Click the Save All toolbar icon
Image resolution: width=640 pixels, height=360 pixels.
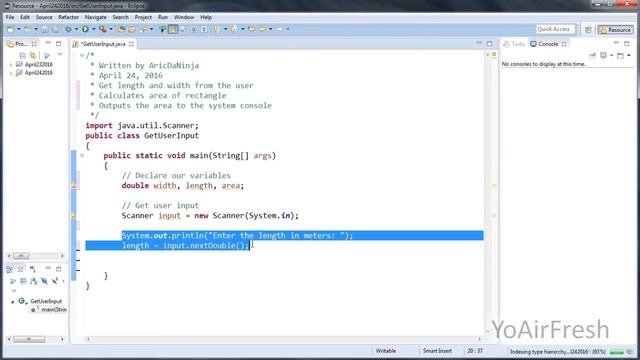(x=55, y=29)
